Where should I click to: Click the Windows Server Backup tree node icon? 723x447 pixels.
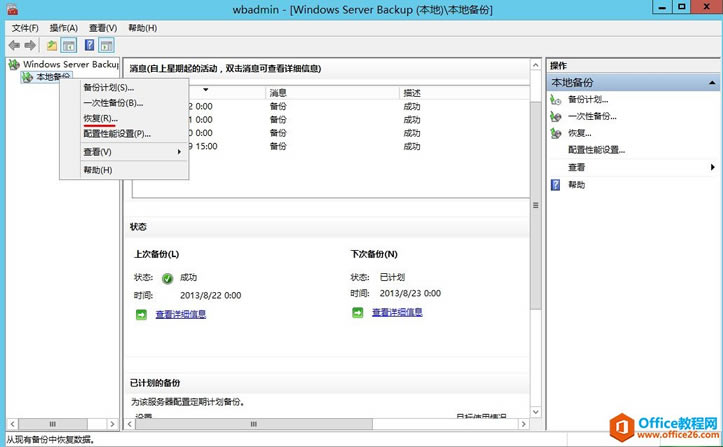coord(14,65)
